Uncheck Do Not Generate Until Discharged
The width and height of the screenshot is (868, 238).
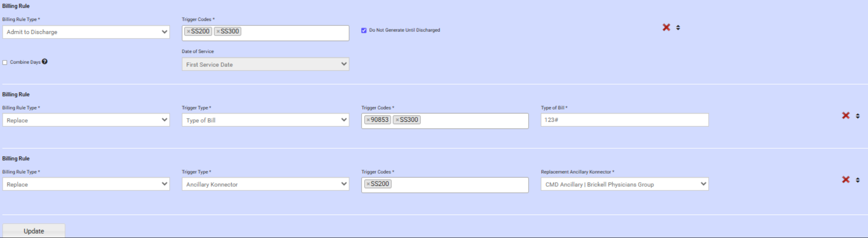click(x=364, y=30)
